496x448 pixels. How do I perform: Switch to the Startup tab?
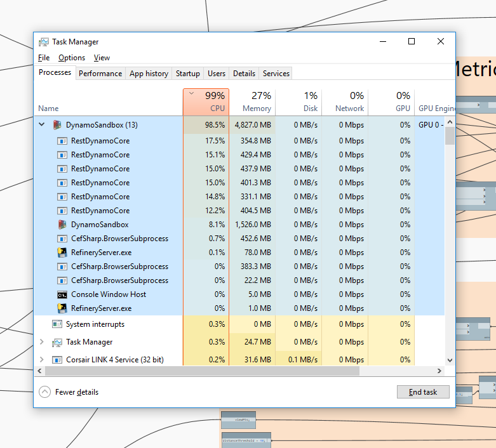187,74
